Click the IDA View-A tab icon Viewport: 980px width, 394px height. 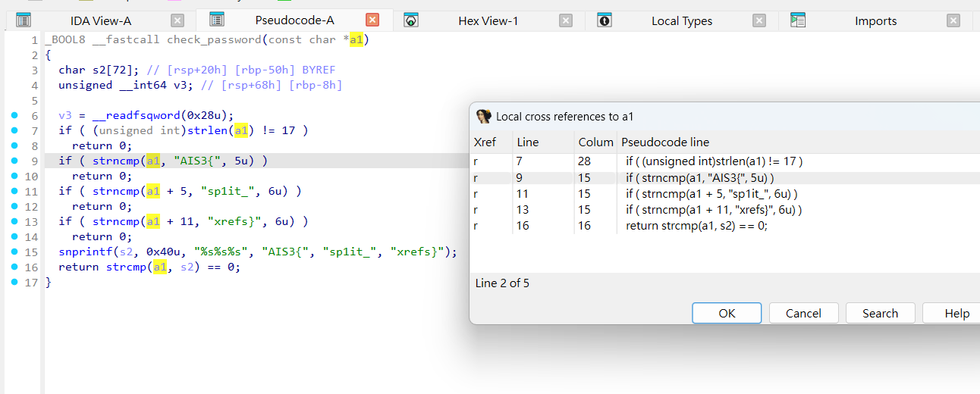pyautogui.click(x=24, y=20)
